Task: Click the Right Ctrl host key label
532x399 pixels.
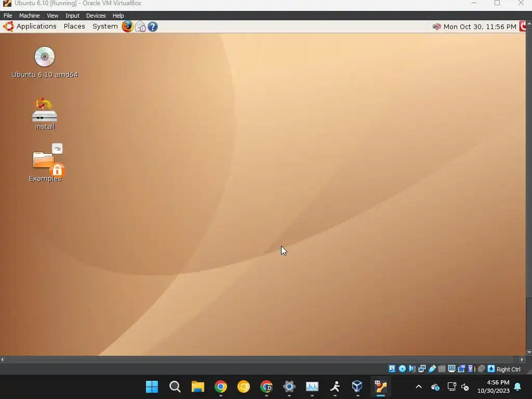Action: pos(508,369)
